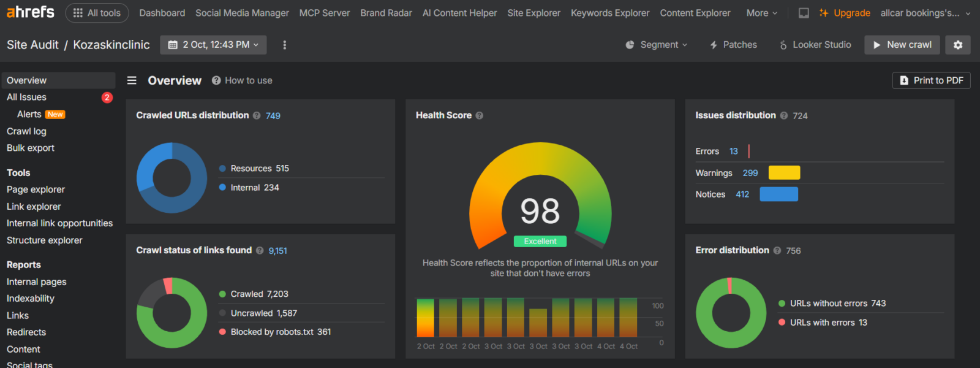This screenshot has width=980, height=368.
Task: Click the 9,151 links found count
Action: tap(277, 251)
